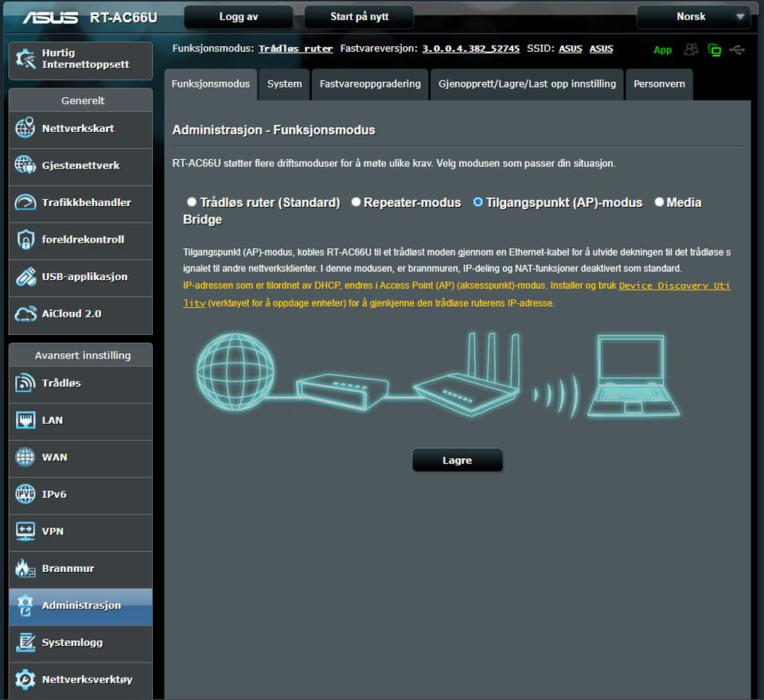Click the guest users status icon

click(691, 49)
